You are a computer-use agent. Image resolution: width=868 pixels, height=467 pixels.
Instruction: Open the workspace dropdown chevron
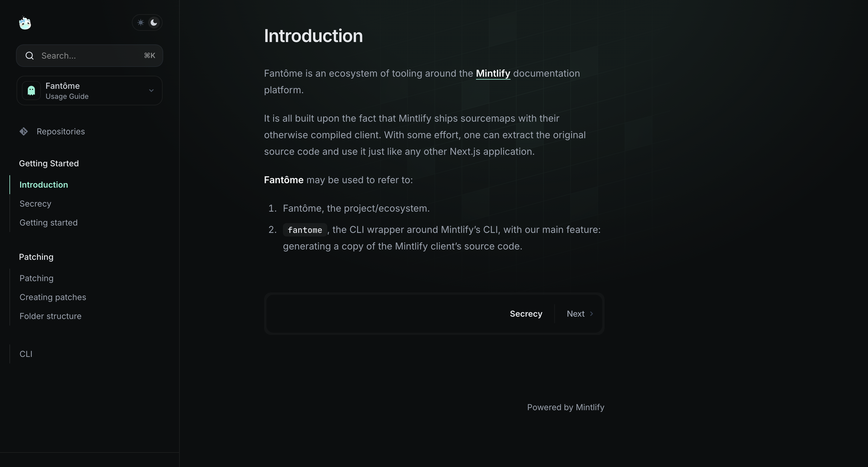(151, 90)
